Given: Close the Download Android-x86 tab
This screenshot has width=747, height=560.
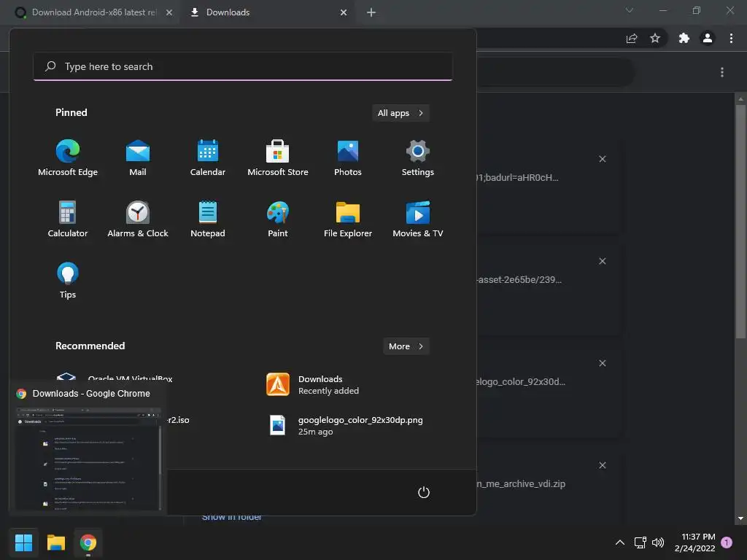Looking at the screenshot, I should (x=169, y=12).
